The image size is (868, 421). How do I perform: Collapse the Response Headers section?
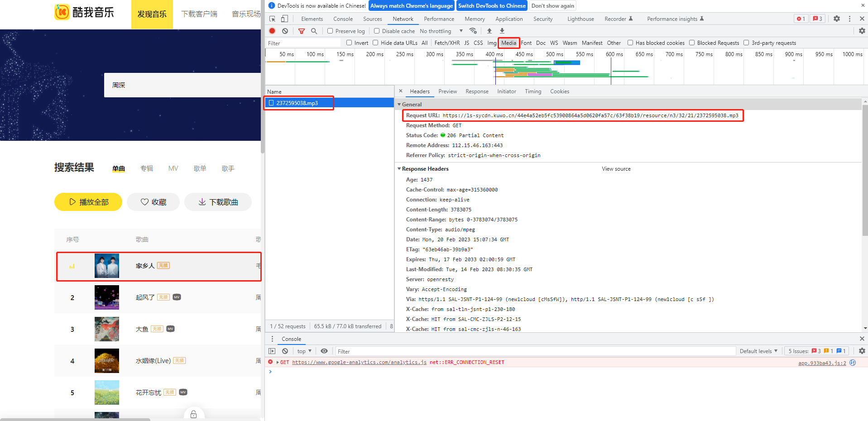click(399, 168)
